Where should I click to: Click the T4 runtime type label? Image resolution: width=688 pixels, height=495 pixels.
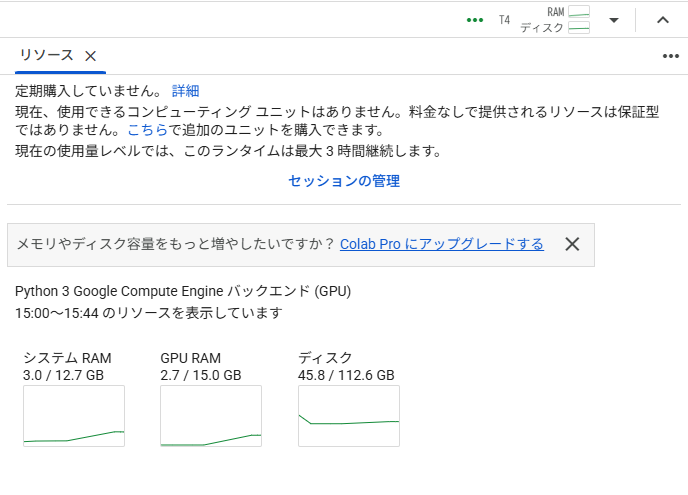tap(505, 20)
